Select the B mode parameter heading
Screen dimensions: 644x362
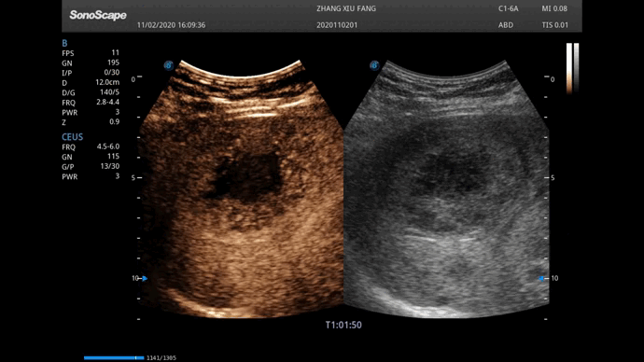(x=64, y=43)
